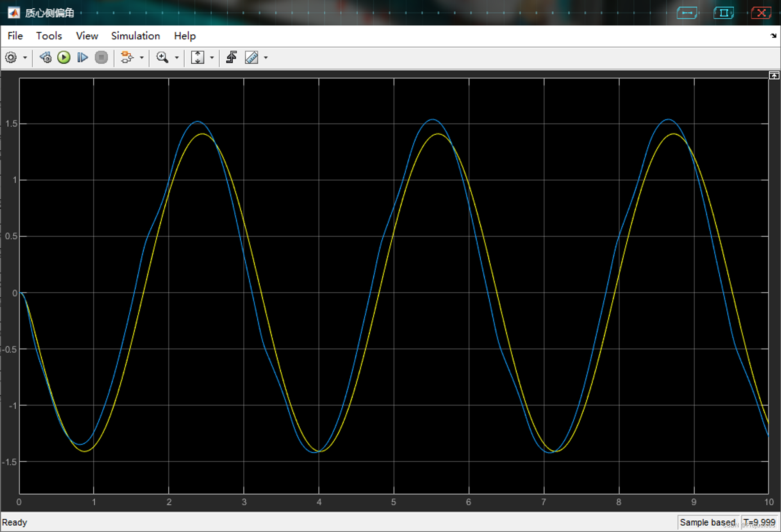Open the Triggers tool

(x=232, y=58)
